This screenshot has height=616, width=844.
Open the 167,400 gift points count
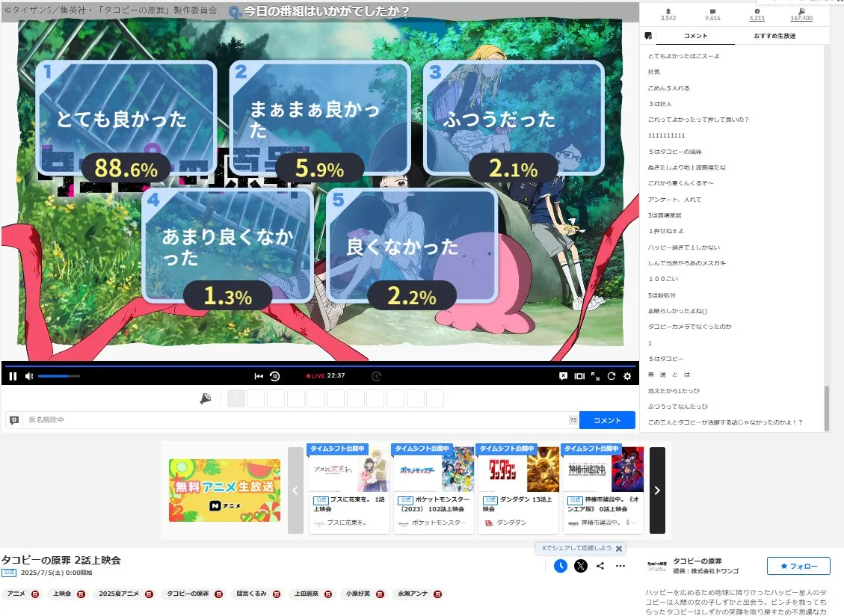pos(801,14)
